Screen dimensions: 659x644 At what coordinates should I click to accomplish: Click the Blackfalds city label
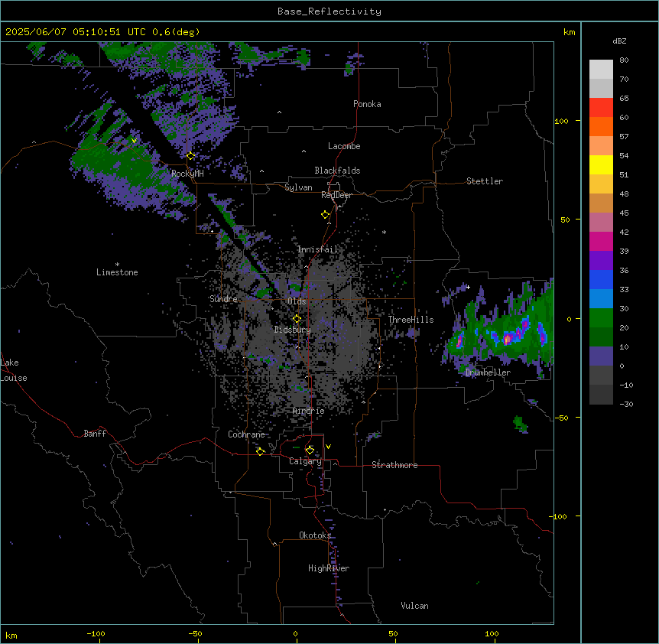337,171
